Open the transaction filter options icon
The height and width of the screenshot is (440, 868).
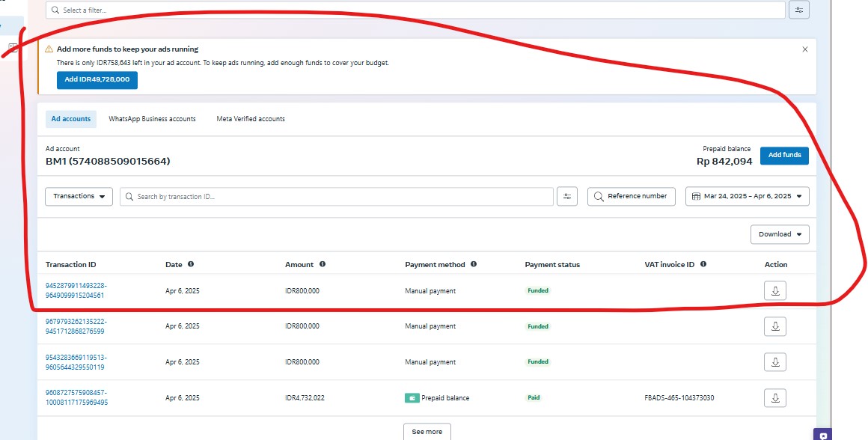[x=567, y=196]
